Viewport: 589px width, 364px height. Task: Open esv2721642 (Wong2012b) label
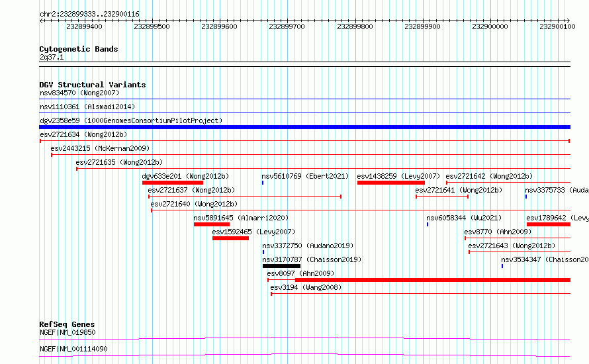(x=489, y=176)
